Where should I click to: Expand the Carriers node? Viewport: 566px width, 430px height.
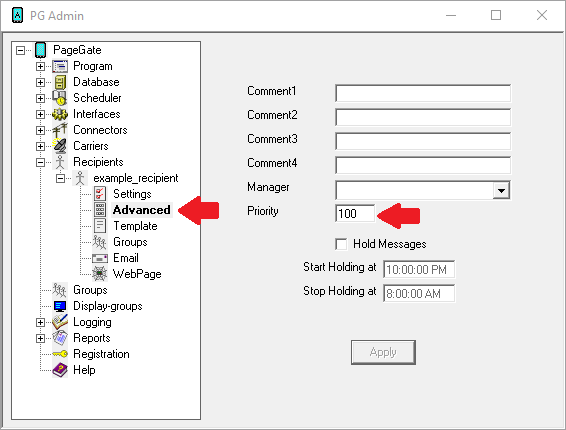(40, 146)
